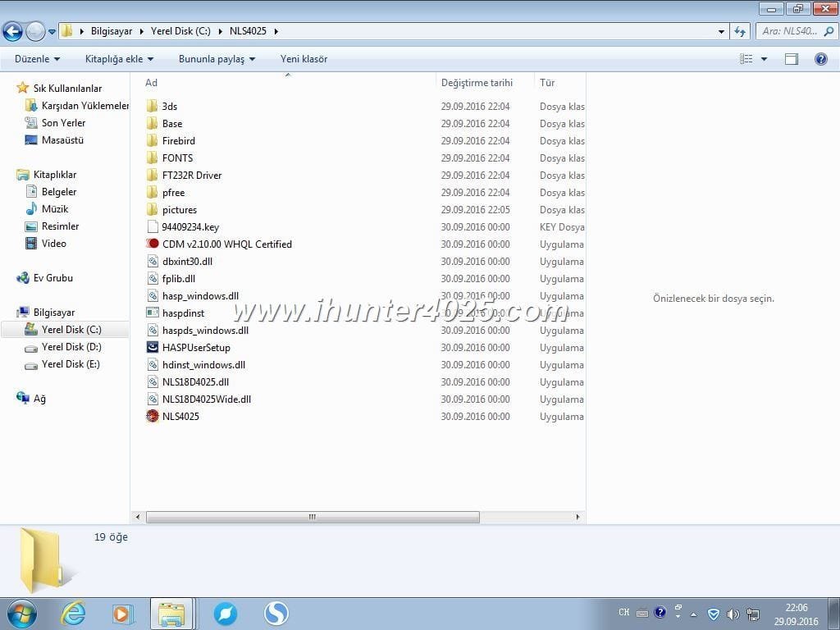Select the dbxint30.dll file icon
The width and height of the screenshot is (840, 630).
click(x=152, y=261)
